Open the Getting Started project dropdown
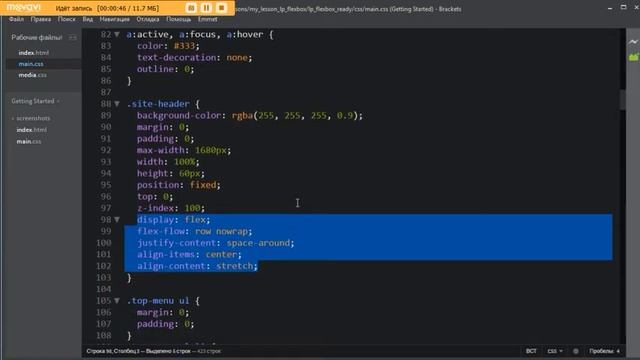Image resolution: width=640 pixels, height=360 pixels. click(x=36, y=101)
